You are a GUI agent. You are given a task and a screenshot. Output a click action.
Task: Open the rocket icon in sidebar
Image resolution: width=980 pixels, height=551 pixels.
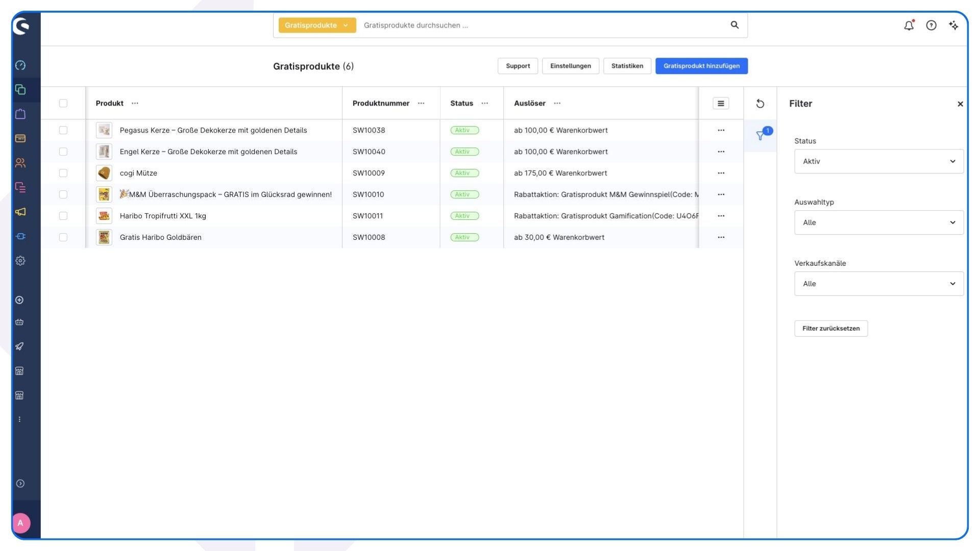click(x=19, y=346)
